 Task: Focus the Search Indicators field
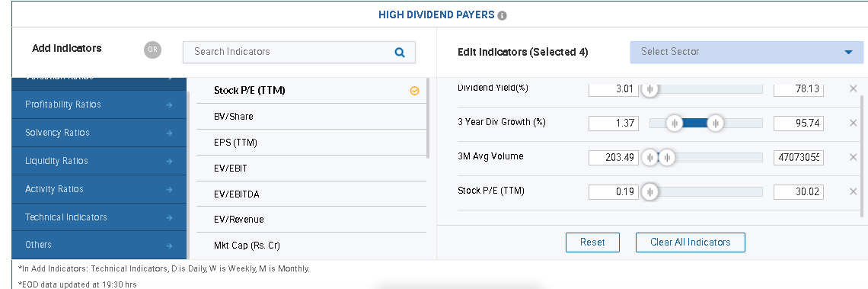point(299,52)
